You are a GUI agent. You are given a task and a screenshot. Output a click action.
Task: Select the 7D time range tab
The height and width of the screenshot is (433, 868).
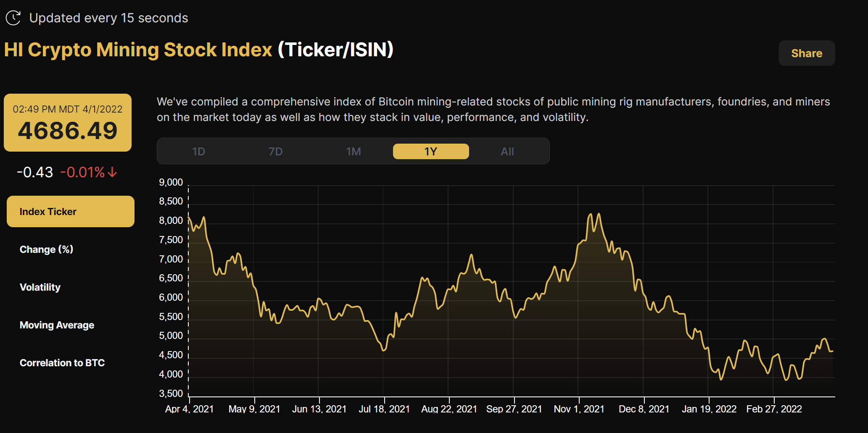pyautogui.click(x=276, y=151)
